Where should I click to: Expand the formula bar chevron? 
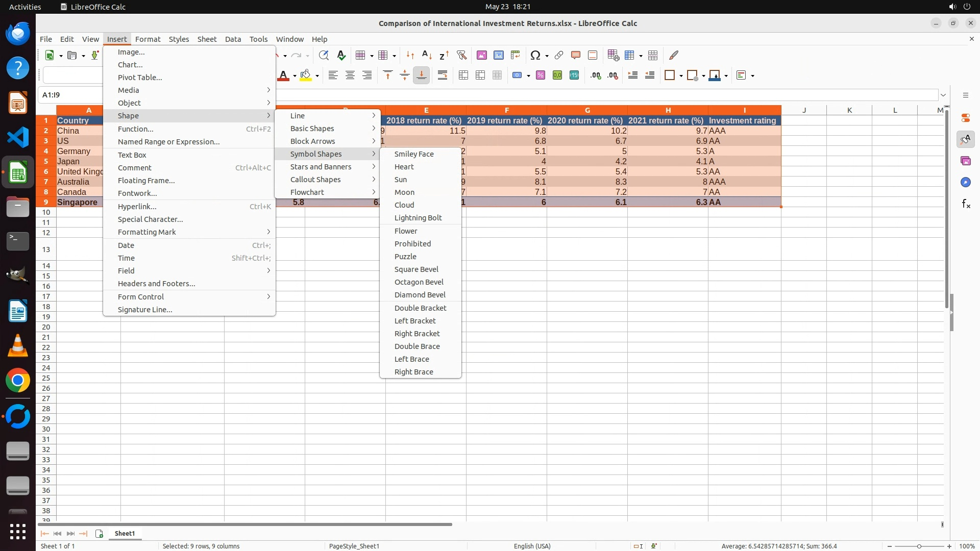click(x=943, y=95)
